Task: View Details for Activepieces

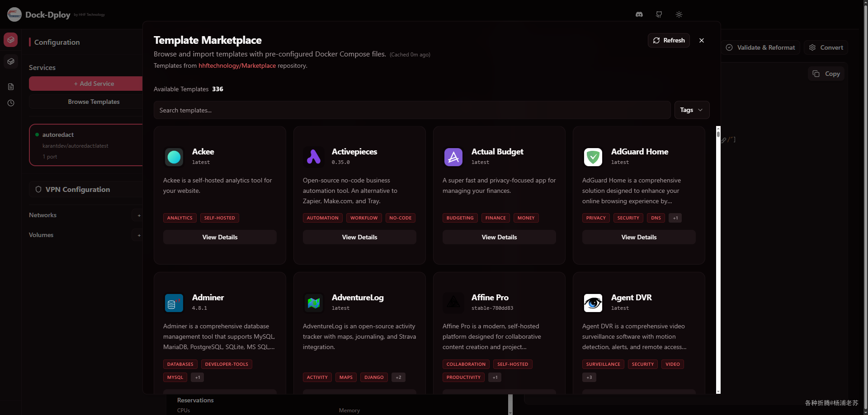Action: 359,237
